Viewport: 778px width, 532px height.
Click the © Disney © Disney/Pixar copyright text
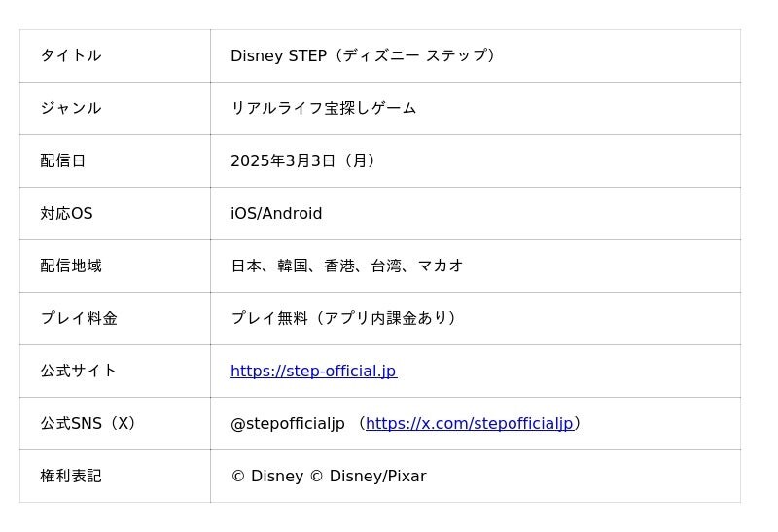tap(328, 476)
